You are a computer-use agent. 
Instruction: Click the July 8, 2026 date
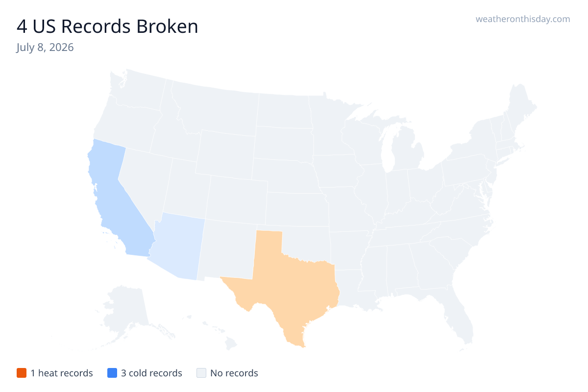pos(45,48)
